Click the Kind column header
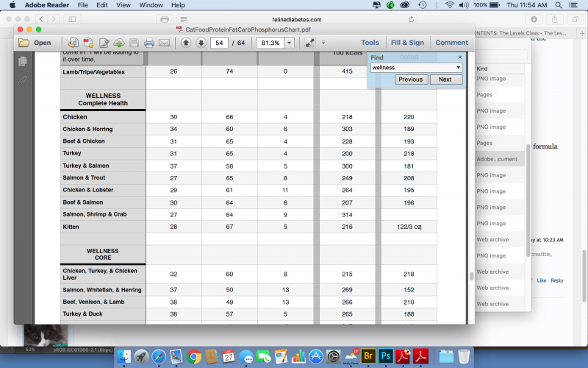Viewport: 588px width, 368px height. tap(500, 68)
